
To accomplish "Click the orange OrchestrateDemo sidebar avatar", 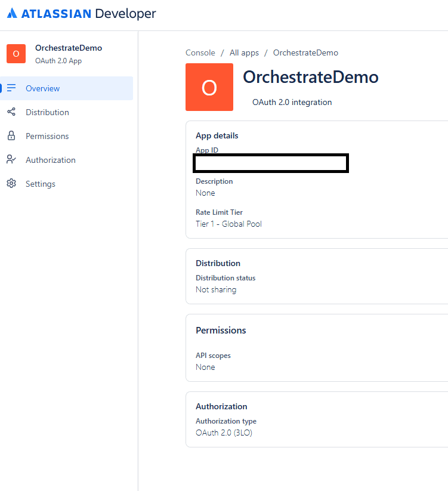I will [x=16, y=54].
